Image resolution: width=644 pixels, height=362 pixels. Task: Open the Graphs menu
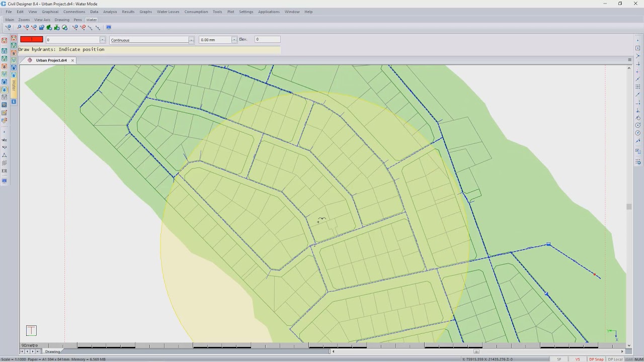[145, 12]
